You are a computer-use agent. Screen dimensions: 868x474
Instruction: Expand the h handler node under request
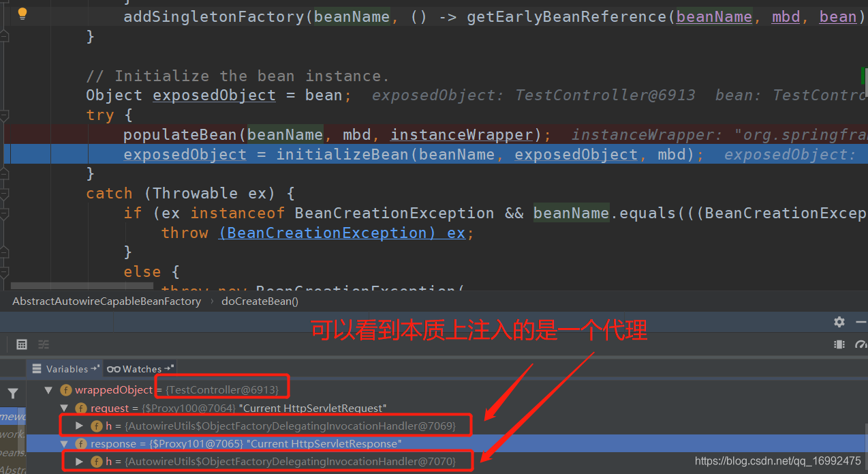tap(80, 426)
